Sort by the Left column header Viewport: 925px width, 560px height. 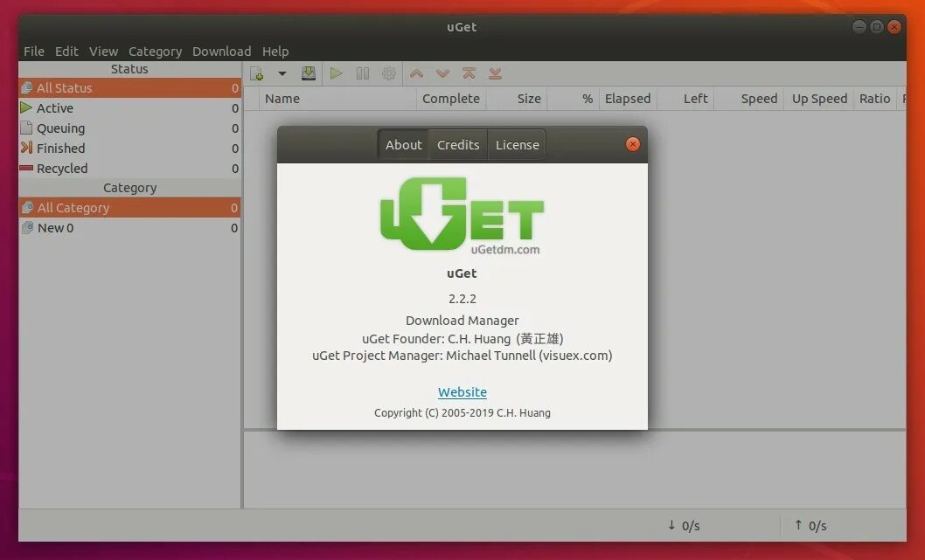[685, 99]
